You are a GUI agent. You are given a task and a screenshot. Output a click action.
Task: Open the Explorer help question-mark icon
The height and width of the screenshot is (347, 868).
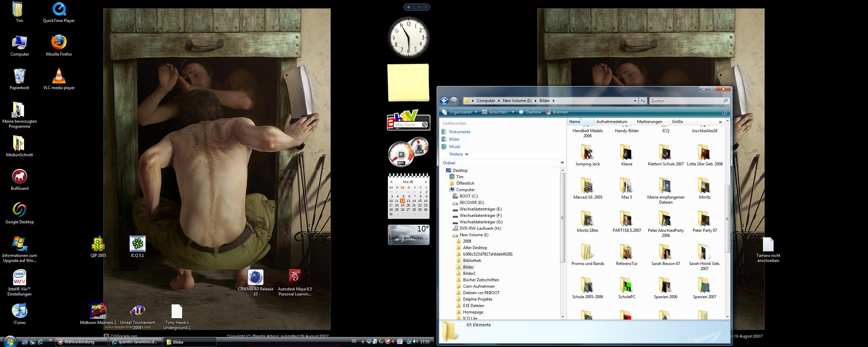(x=725, y=112)
